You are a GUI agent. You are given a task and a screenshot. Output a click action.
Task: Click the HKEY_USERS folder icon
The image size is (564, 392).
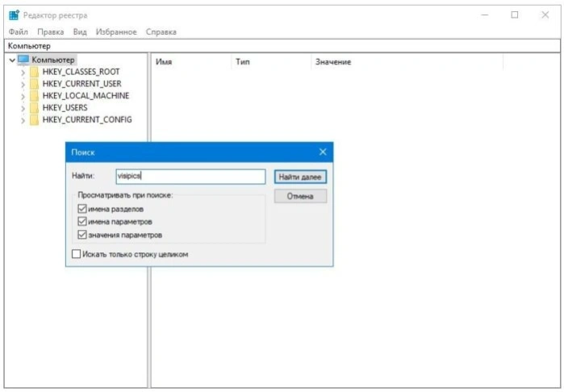pos(34,107)
